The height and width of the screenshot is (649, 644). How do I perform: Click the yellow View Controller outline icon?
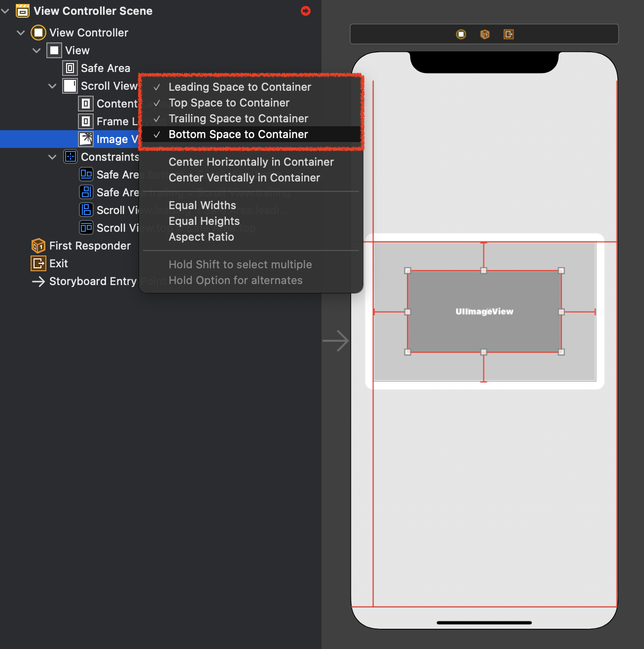(x=38, y=33)
